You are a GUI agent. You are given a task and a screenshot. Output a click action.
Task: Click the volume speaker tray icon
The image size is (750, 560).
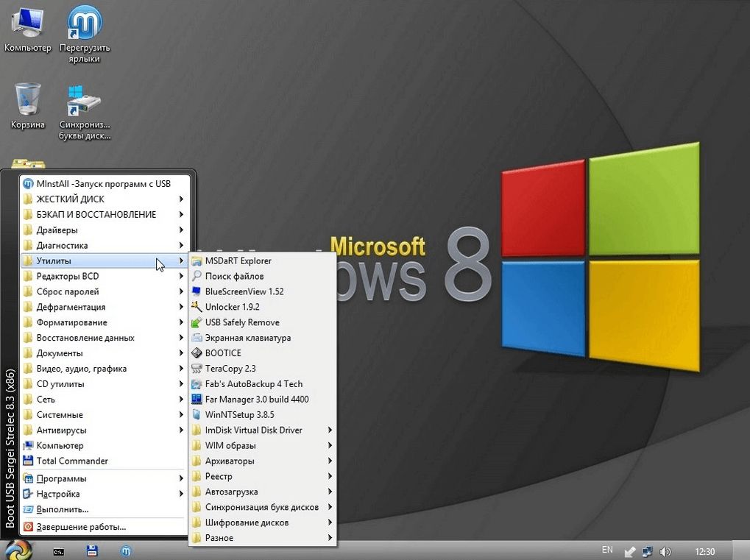click(665, 551)
